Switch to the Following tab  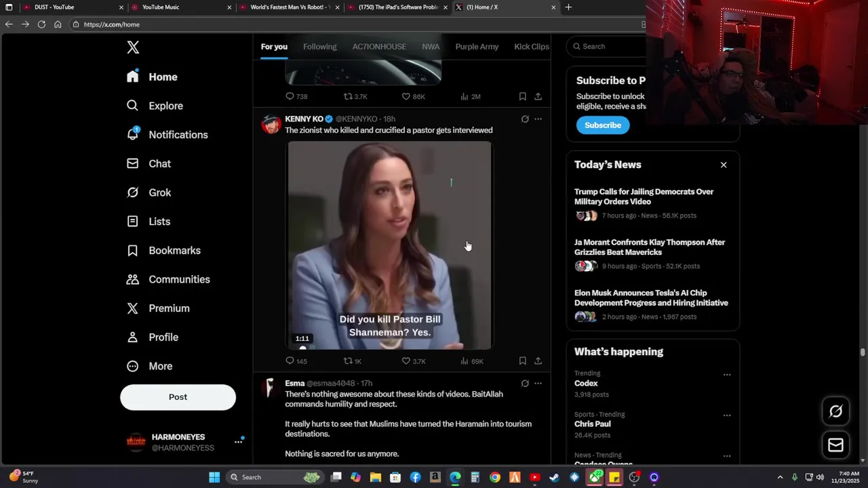tap(319, 47)
